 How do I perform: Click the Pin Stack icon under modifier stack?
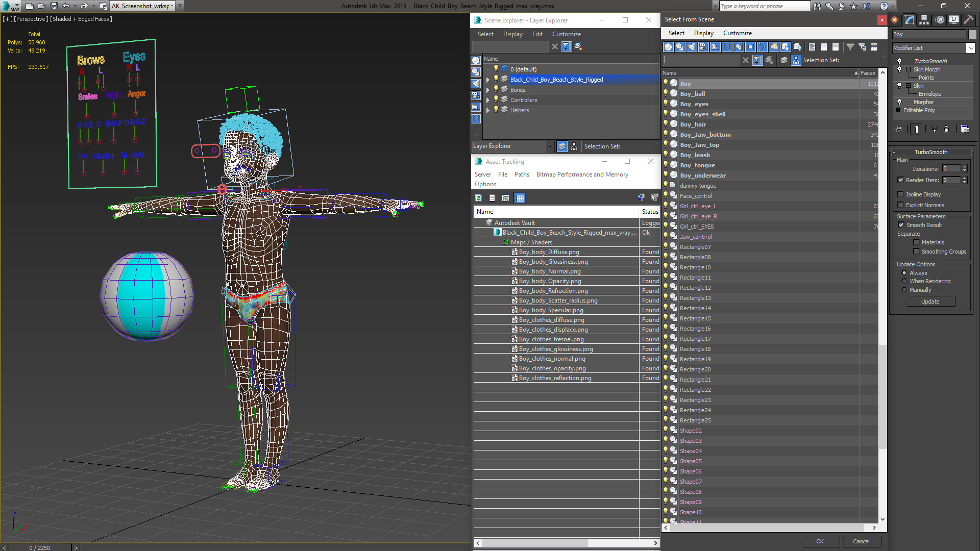pyautogui.click(x=899, y=129)
